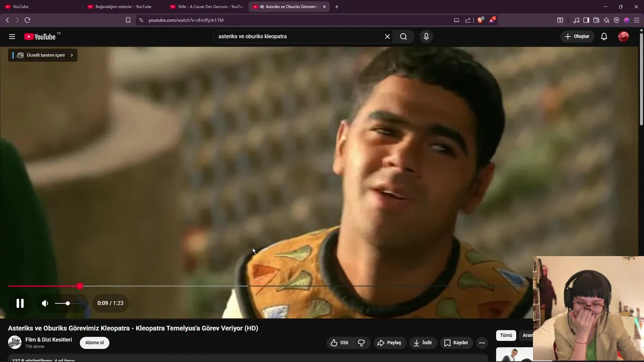The image size is (644, 362).
Task: Expand the Ücretli tanıtım içerir notice
Action: point(43,55)
